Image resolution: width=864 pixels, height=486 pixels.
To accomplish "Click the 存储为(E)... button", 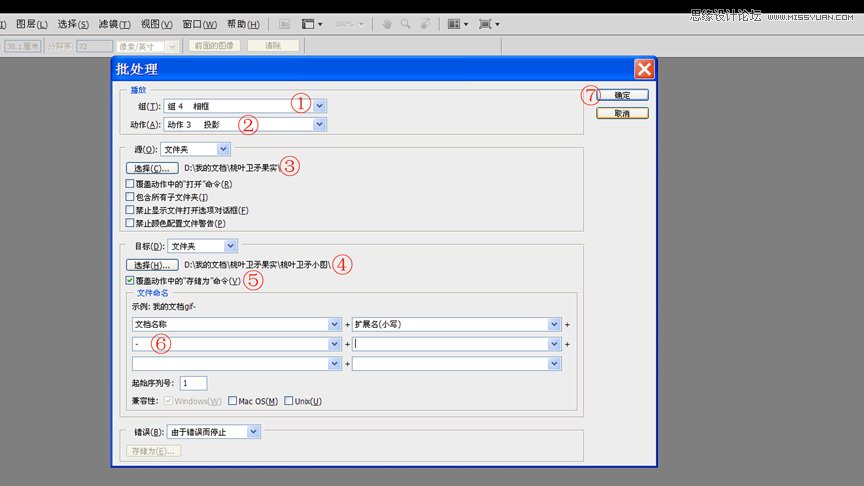I will point(153,451).
